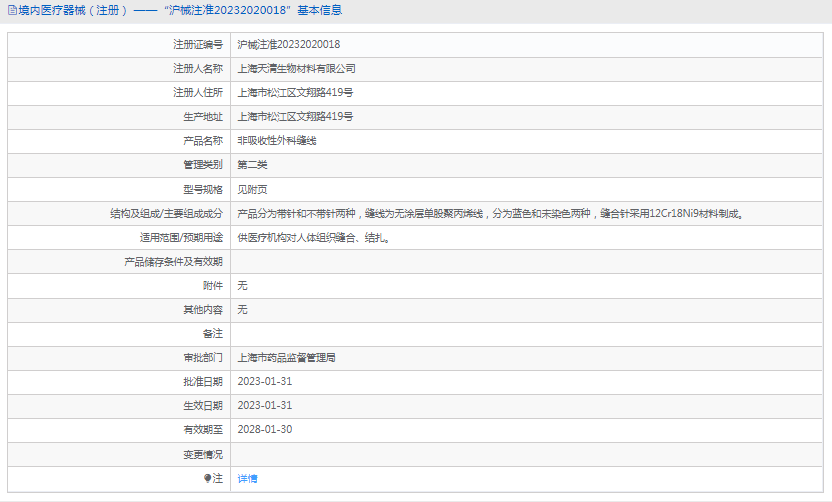Click the 注册人住所 row label
The height and width of the screenshot is (502, 832).
pos(198,92)
